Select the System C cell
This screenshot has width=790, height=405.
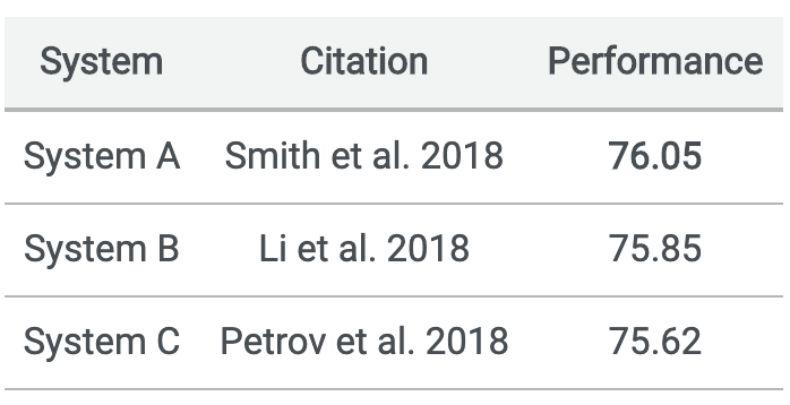pyautogui.click(x=101, y=342)
